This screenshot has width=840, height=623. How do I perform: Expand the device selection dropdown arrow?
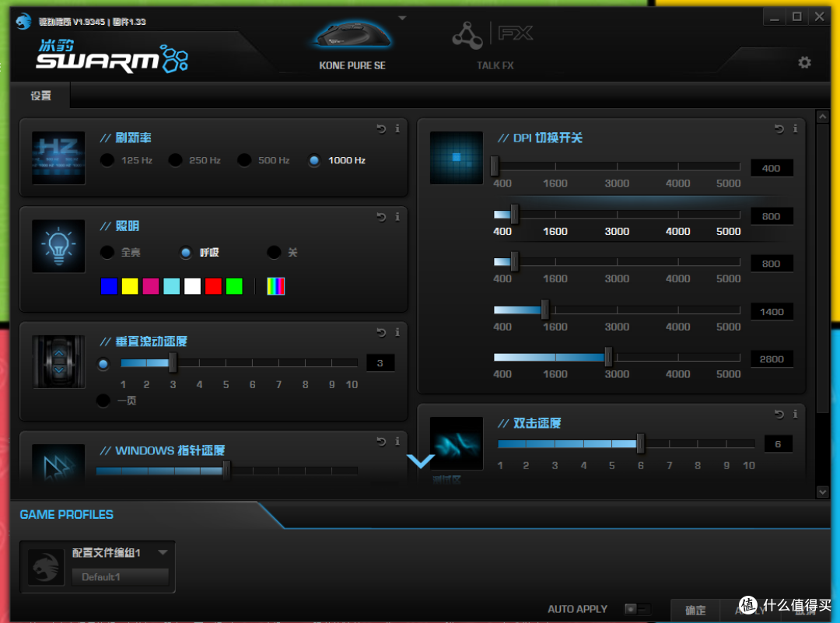pos(402,18)
